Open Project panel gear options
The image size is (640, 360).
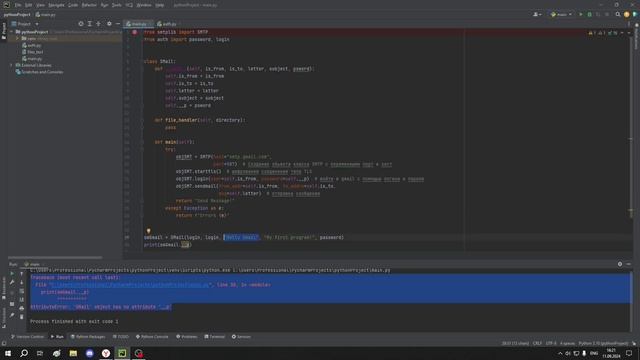pos(109,24)
